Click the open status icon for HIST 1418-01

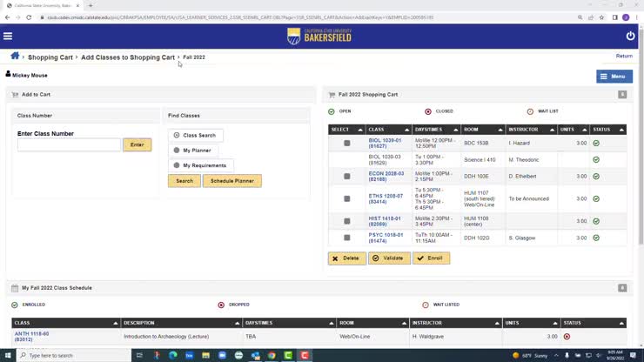coord(596,221)
